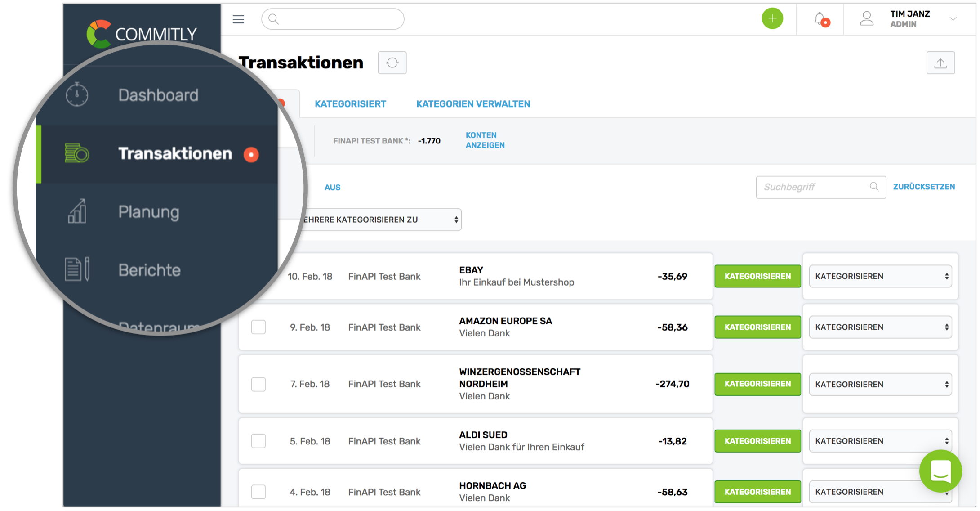
Task: Select the Aldi Sued transaction checkbox
Action: pyautogui.click(x=258, y=441)
